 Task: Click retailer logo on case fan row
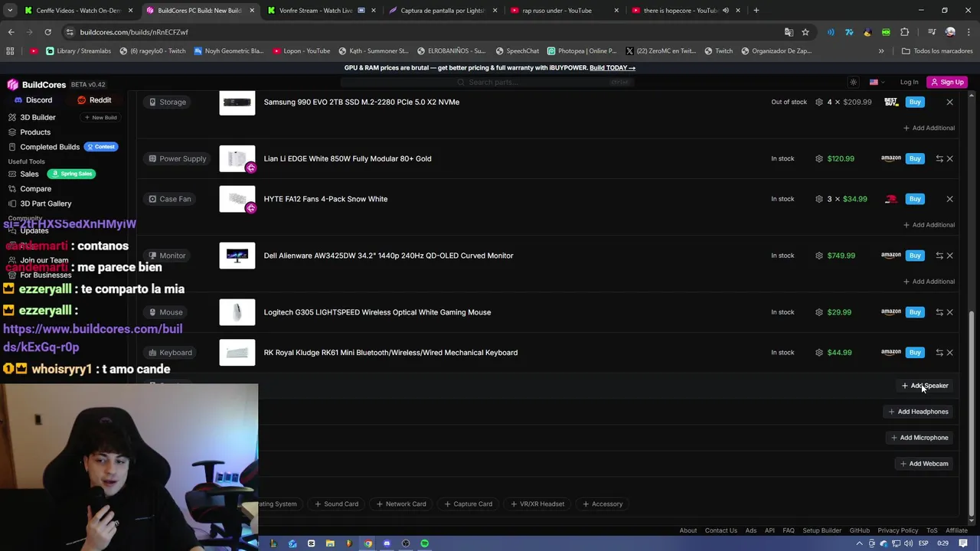pyautogui.click(x=890, y=199)
